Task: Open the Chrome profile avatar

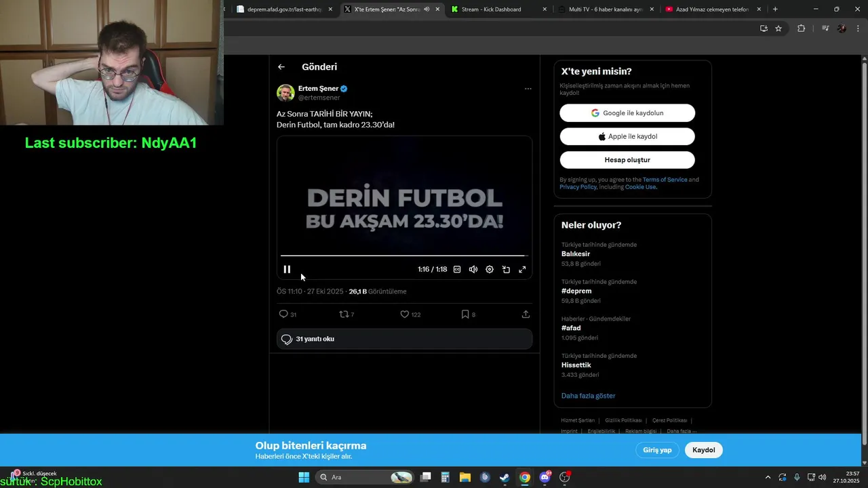Action: coord(842,28)
